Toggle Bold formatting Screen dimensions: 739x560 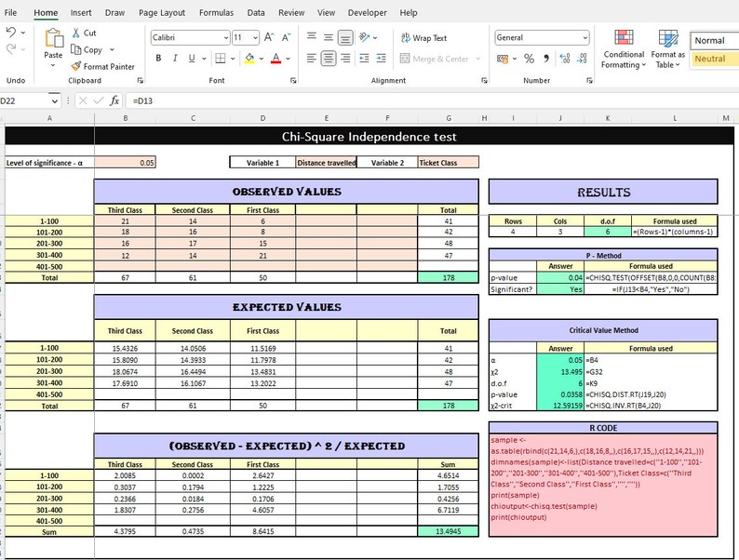click(158, 59)
